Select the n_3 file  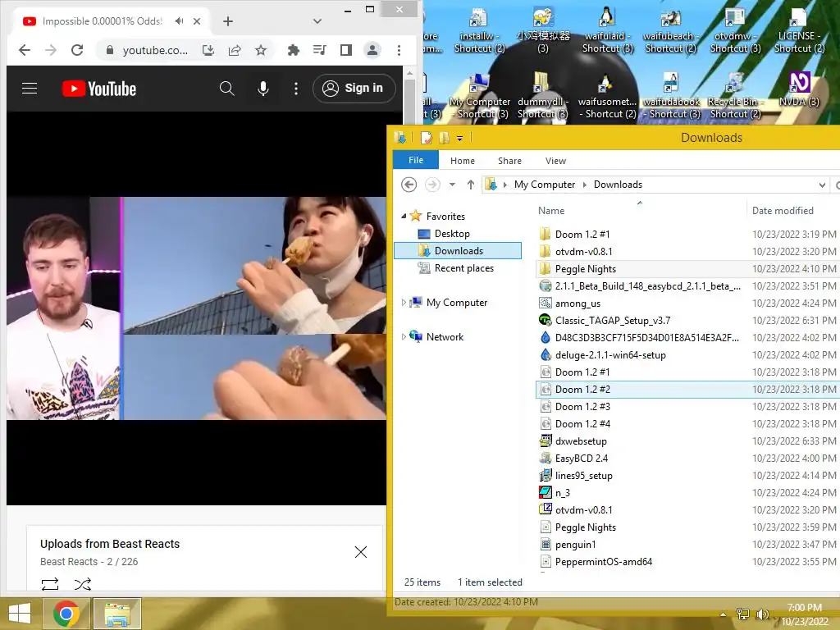tap(563, 492)
